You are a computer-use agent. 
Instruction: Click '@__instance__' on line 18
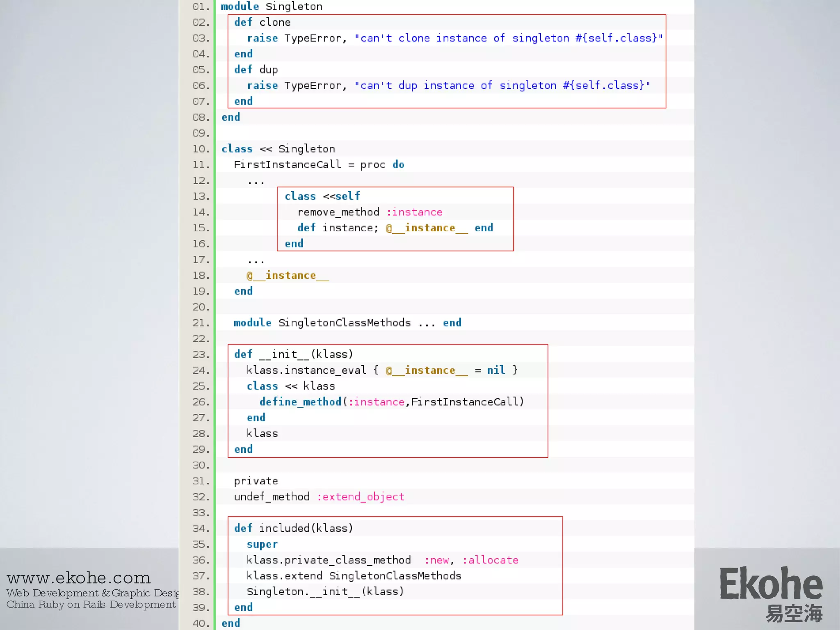click(288, 276)
